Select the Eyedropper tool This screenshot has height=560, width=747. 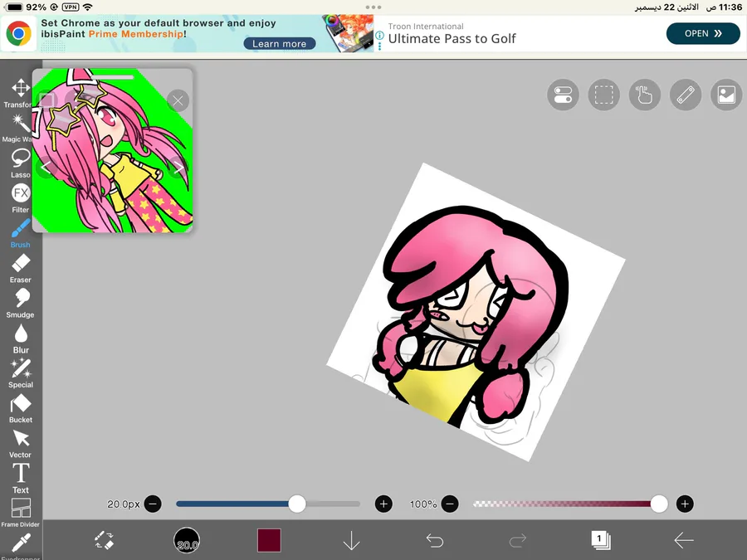coord(21,546)
